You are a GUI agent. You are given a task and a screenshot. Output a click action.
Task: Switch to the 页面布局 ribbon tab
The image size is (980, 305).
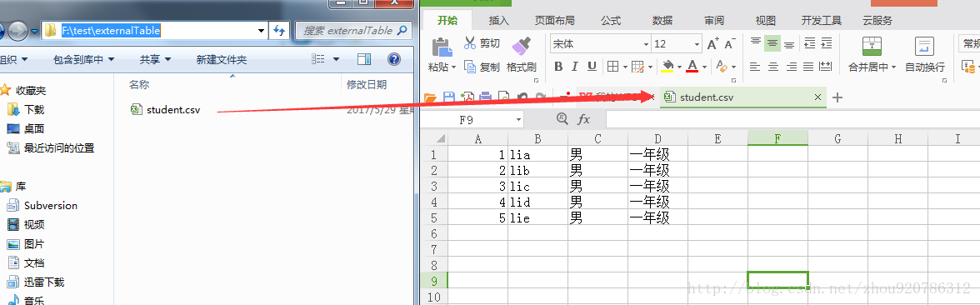pyautogui.click(x=554, y=21)
